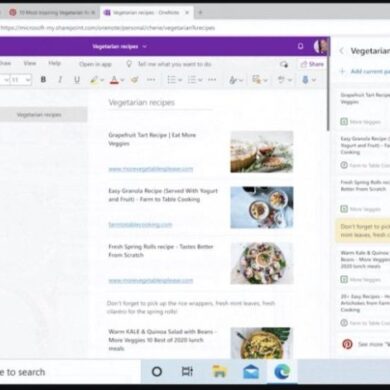Click the Grapefruit Tart photo thumbnail
This screenshot has height=390, width=390.
[262, 152]
